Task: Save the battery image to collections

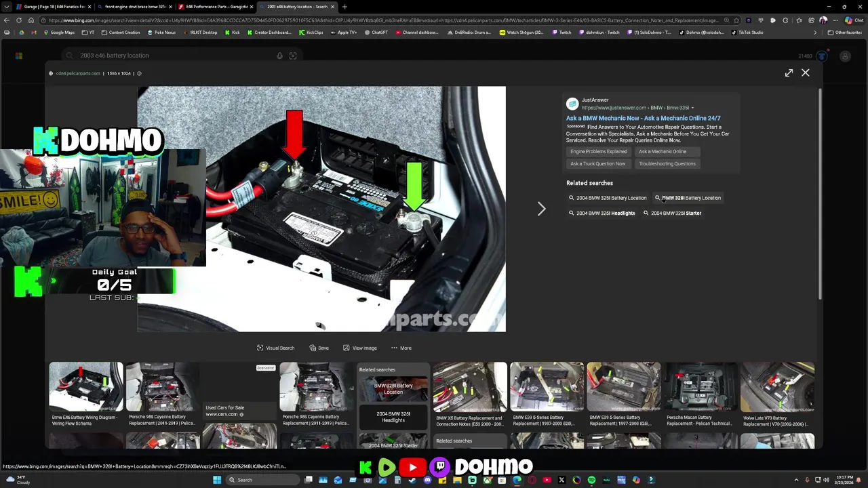Action: click(x=319, y=348)
